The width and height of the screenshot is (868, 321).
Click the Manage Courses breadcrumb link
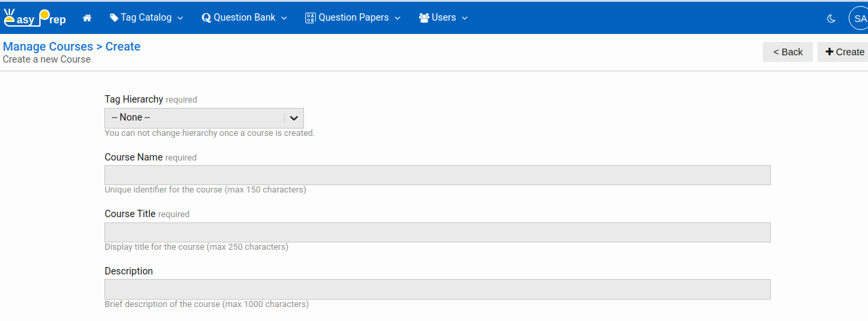click(x=48, y=47)
